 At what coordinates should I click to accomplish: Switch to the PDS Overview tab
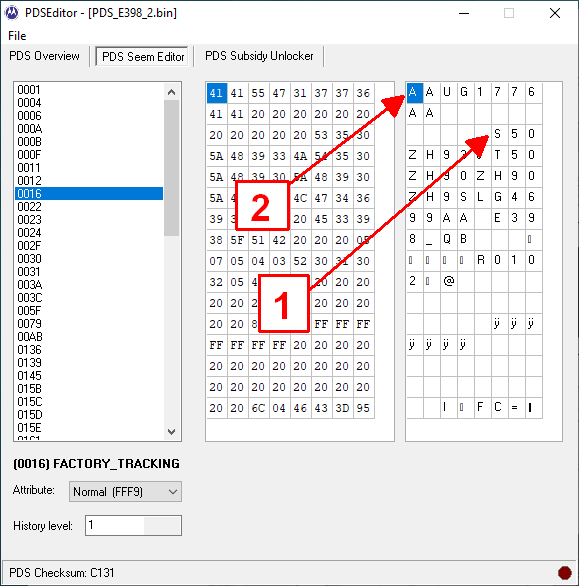pyautogui.click(x=44, y=56)
